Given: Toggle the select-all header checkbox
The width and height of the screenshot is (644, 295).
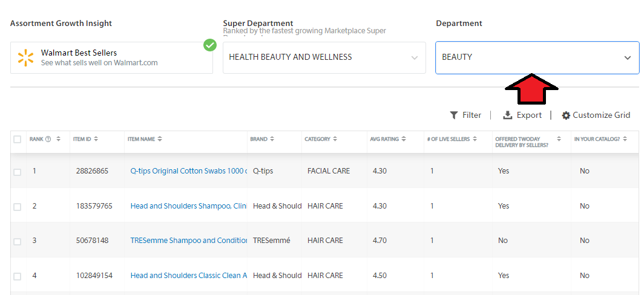Looking at the screenshot, I should (x=17, y=139).
